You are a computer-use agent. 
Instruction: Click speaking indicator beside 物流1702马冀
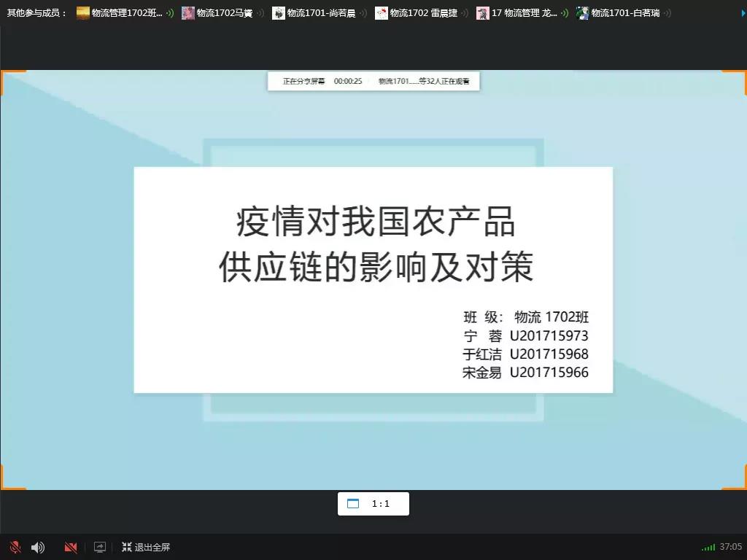[260, 12]
